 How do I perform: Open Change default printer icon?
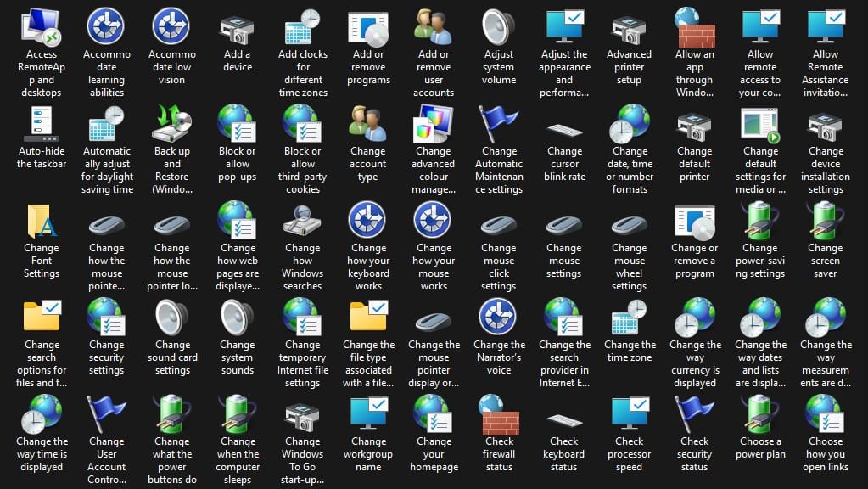pyautogui.click(x=694, y=126)
